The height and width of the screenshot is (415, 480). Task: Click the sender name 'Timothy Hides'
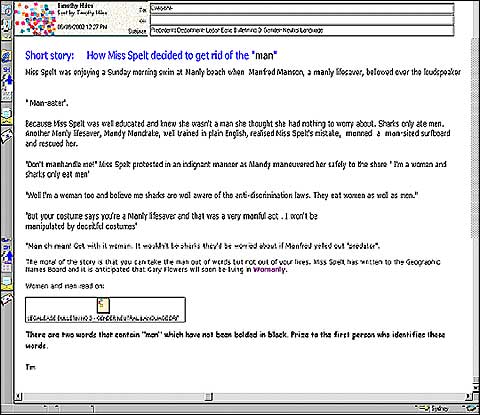click(x=75, y=6)
